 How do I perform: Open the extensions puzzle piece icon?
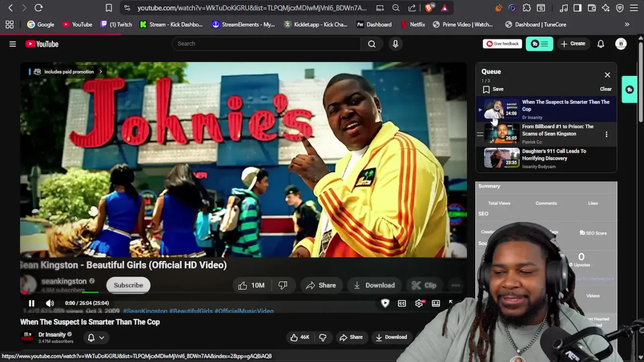click(527, 8)
